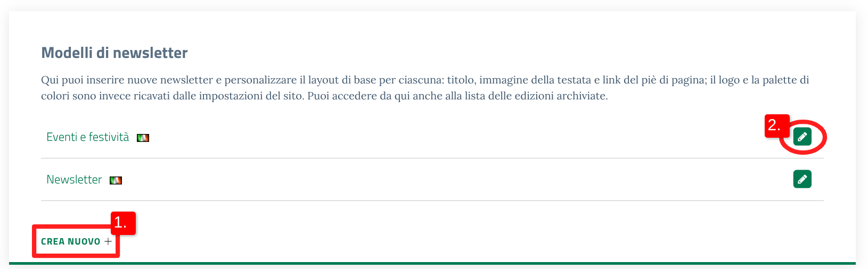Click the phrase "impostazioni del sito"
This screenshot has height=269, width=868.
pyautogui.click(x=251, y=96)
